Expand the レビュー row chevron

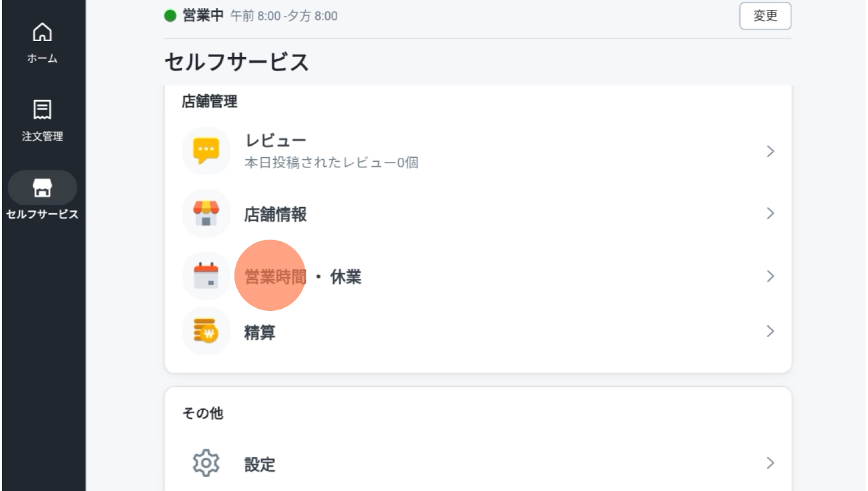pos(771,151)
